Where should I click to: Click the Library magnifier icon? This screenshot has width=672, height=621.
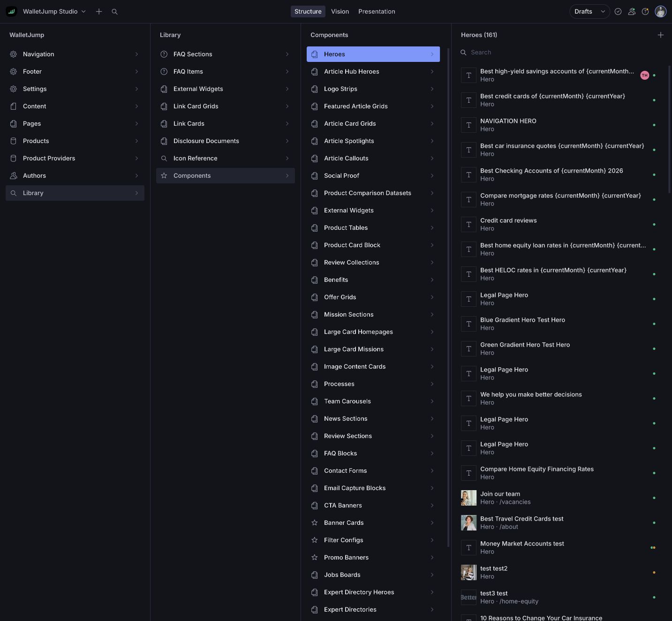click(14, 193)
